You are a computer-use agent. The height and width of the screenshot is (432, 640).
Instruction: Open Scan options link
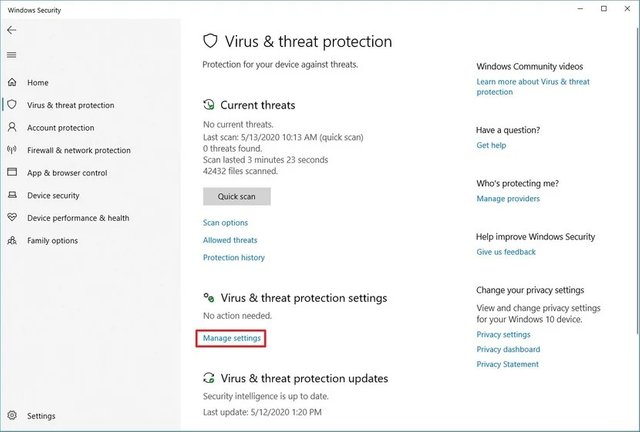(x=225, y=223)
